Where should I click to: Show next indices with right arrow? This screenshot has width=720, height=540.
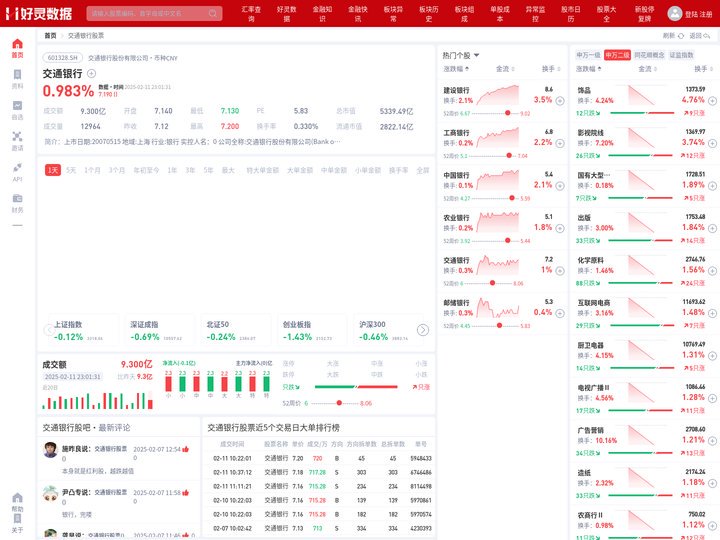pyautogui.click(x=422, y=330)
